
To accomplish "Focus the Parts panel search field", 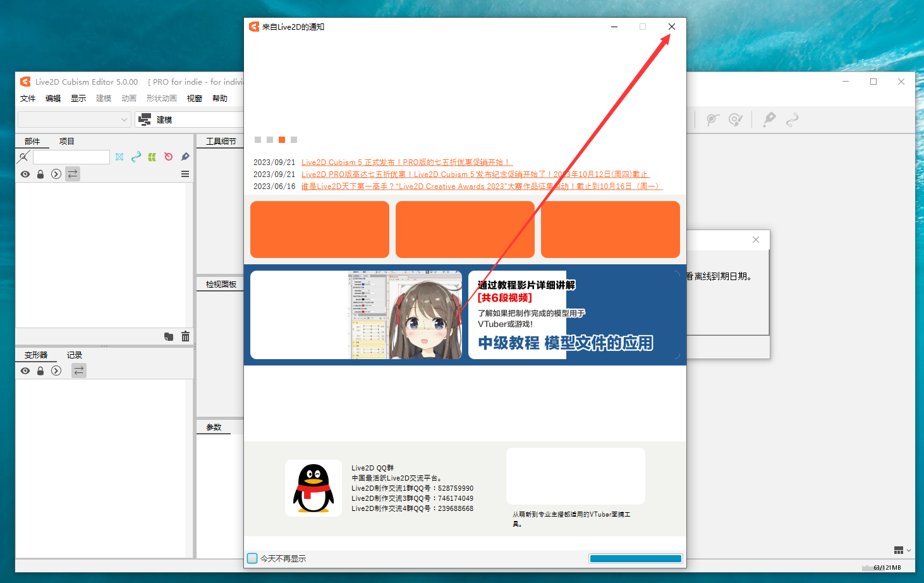I will point(71,157).
